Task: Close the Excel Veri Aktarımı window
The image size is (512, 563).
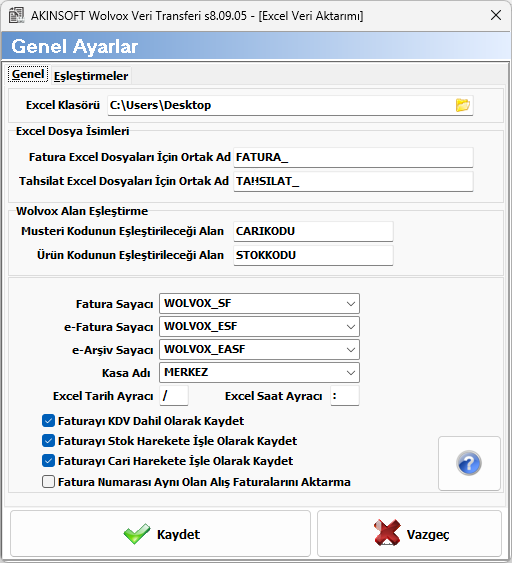Action: [496, 15]
